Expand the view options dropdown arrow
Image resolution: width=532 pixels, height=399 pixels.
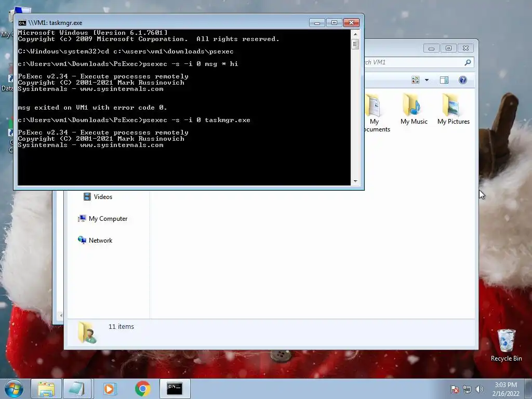427,80
